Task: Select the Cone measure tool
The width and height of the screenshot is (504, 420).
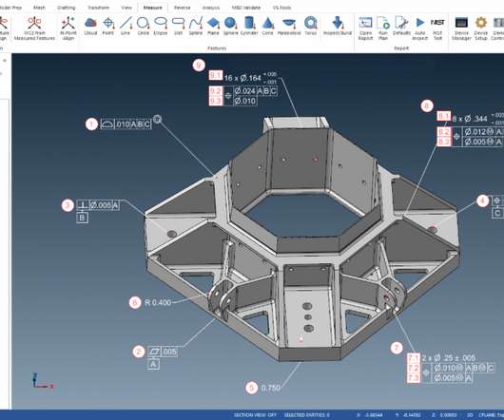Action: tap(267, 26)
